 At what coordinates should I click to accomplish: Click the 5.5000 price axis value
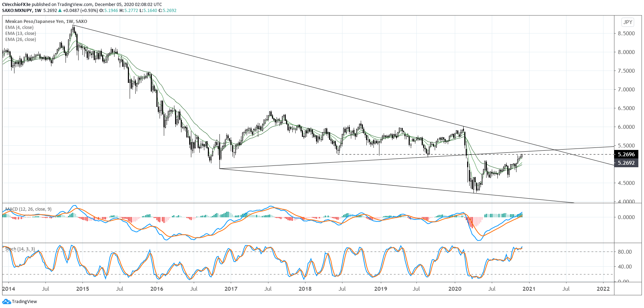(x=626, y=146)
